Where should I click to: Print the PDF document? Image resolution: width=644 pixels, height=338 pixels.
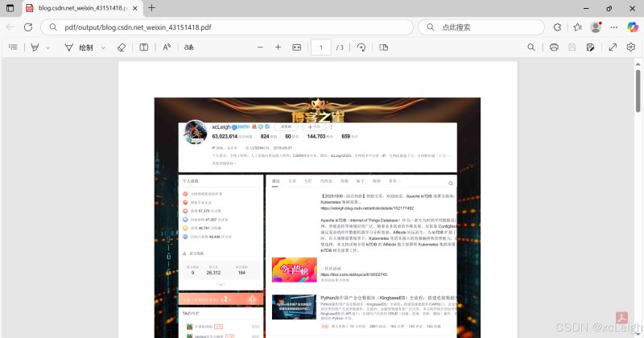pos(554,47)
